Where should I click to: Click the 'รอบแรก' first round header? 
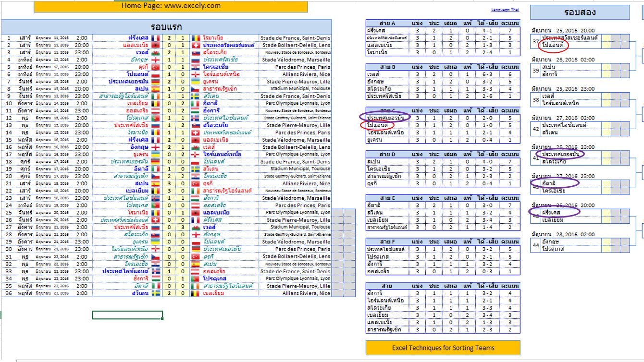coord(166,26)
